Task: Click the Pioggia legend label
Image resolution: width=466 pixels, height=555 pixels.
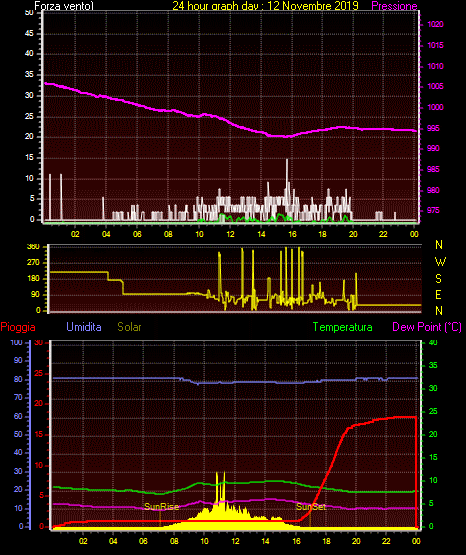Action: pyautogui.click(x=18, y=327)
